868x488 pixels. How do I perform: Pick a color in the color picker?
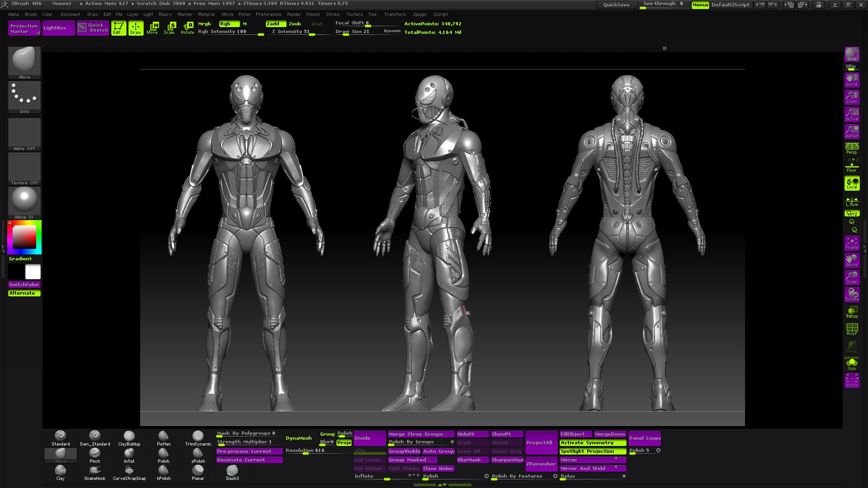24,237
